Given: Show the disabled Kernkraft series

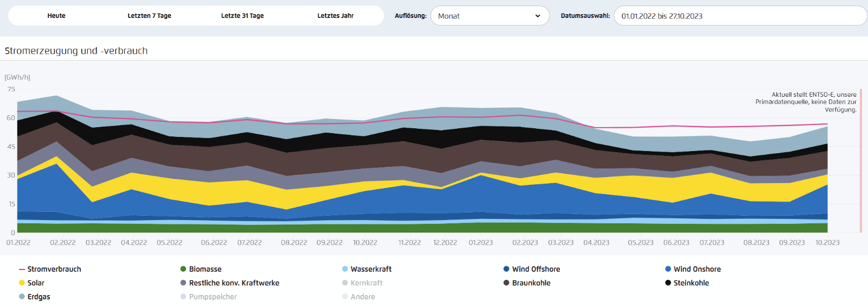Looking at the screenshot, I should pos(362,283).
